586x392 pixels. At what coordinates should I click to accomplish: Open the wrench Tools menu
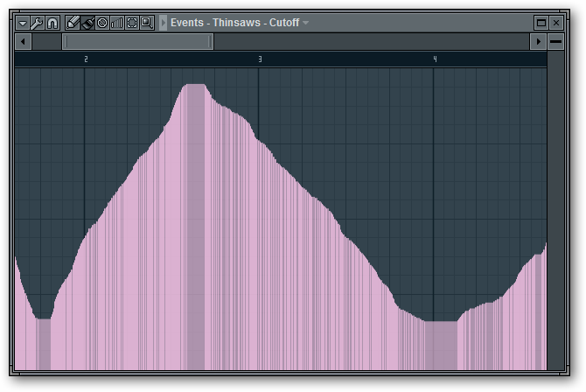click(37, 23)
